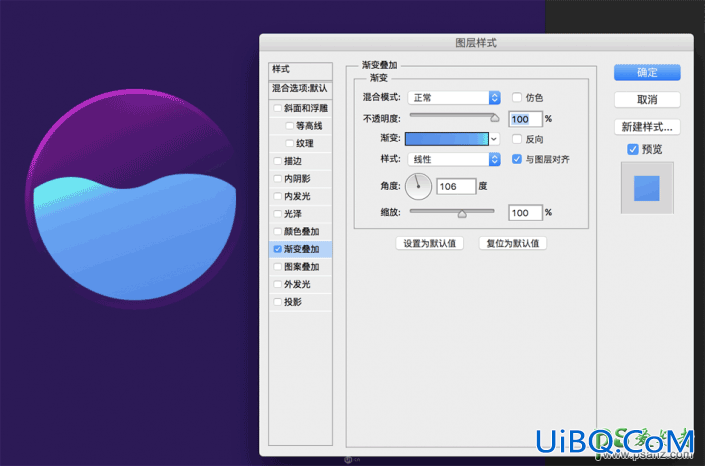Enable 内阴影 style checkbox
Screen dimensions: 705x466
tap(277, 179)
